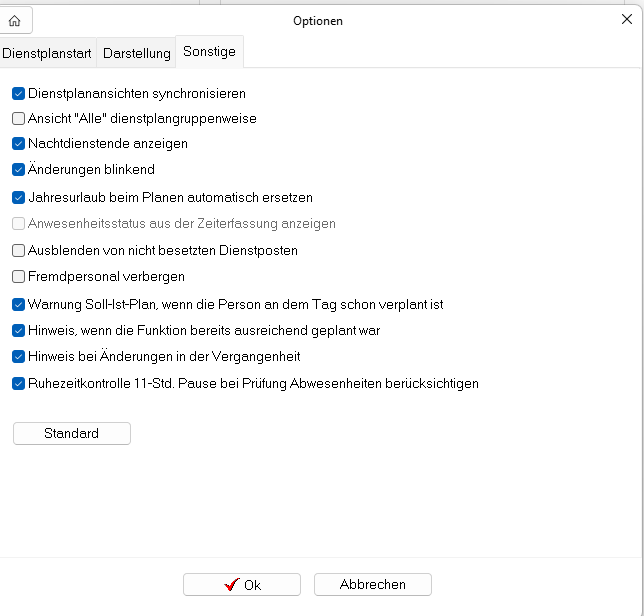Image resolution: width=644 pixels, height=616 pixels.
Task: Enable Ansicht "Alle" dienstplangruppenweise
Action: click(x=18, y=119)
